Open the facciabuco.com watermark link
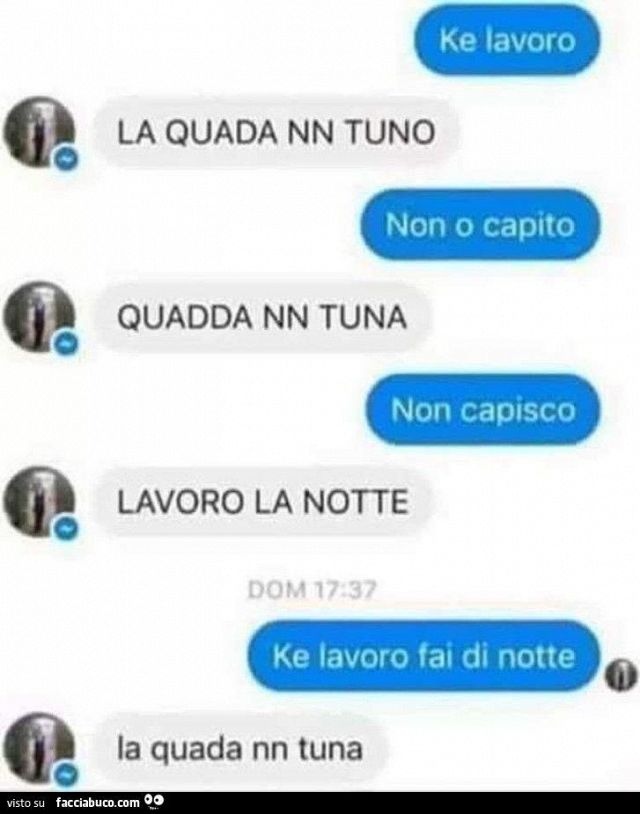Image resolution: width=640 pixels, height=814 pixels. point(98,803)
